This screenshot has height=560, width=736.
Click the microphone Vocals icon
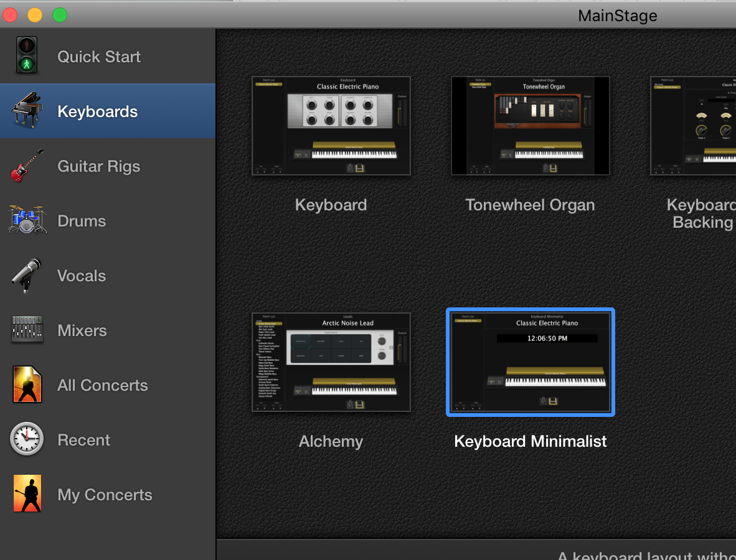(x=26, y=275)
